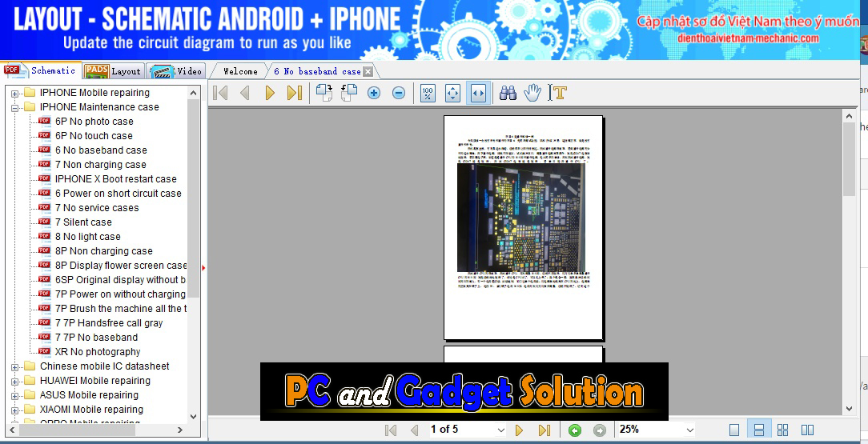The height and width of the screenshot is (444, 868).
Task: Zoom out with the minus icon
Action: point(399,93)
